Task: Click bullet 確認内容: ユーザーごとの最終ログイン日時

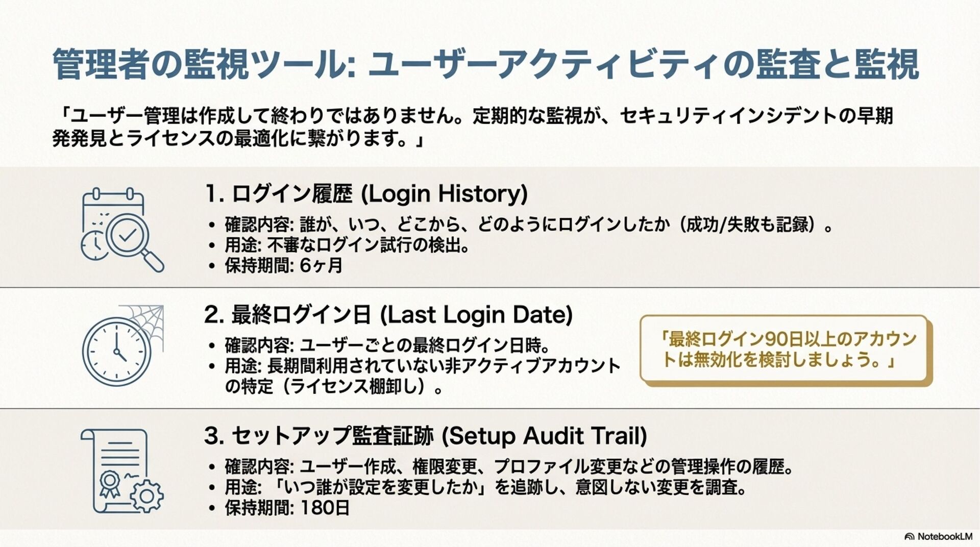Action: coord(387,345)
